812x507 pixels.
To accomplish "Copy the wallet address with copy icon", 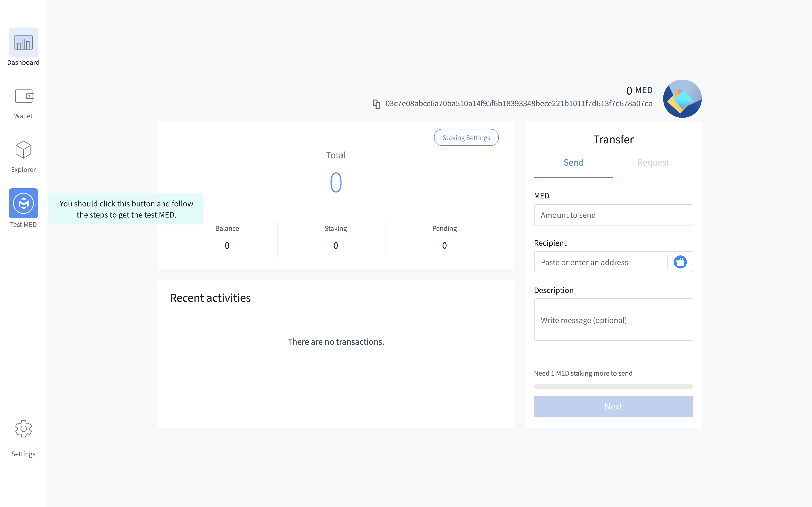I will click(x=377, y=104).
